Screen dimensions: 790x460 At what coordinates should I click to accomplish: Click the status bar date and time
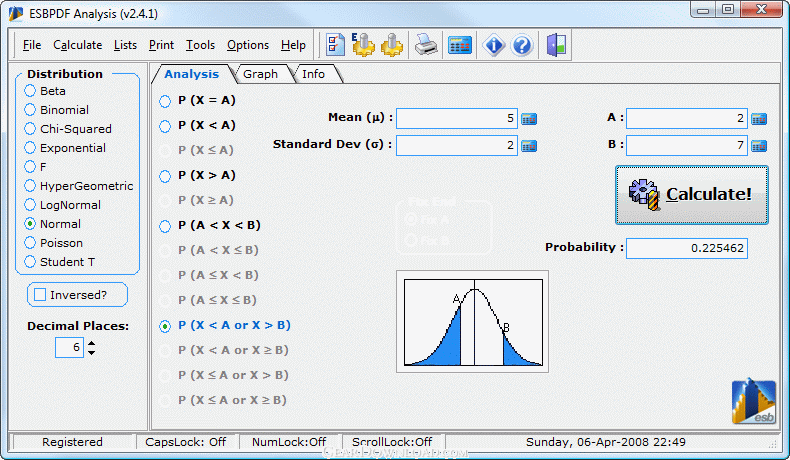coord(606,442)
